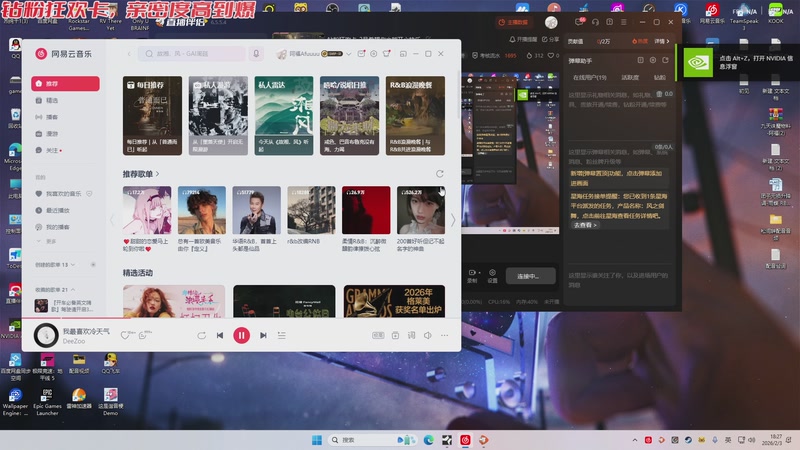This screenshot has height=450, width=800.
Task: Add new playlist next to 创建的歌单
Action: coord(93,265)
